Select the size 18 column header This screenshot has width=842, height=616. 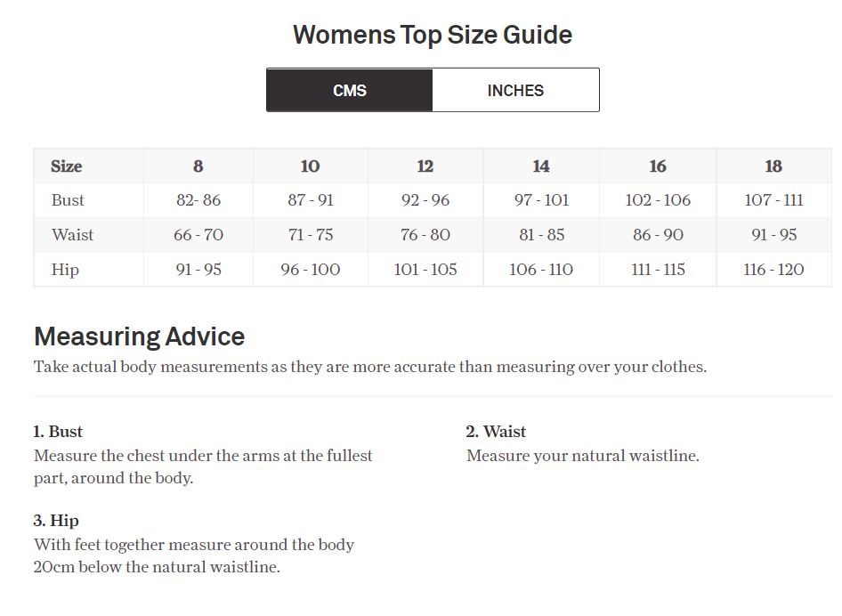[773, 166]
